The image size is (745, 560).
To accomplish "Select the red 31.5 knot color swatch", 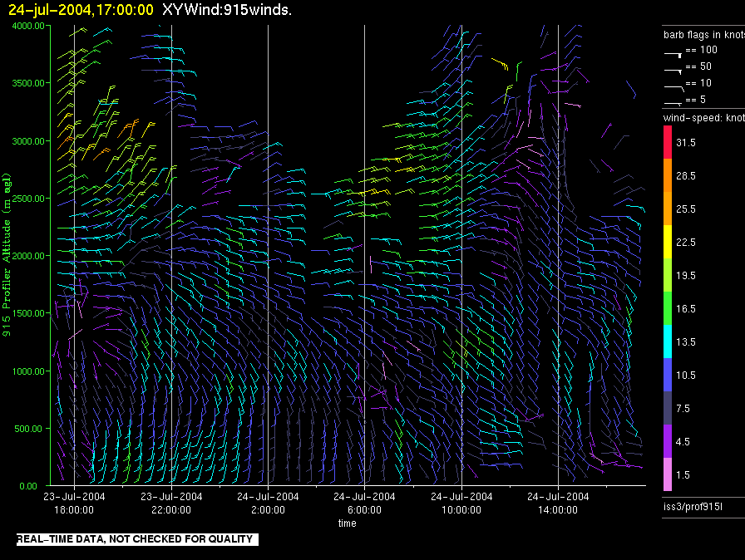I will (x=668, y=142).
